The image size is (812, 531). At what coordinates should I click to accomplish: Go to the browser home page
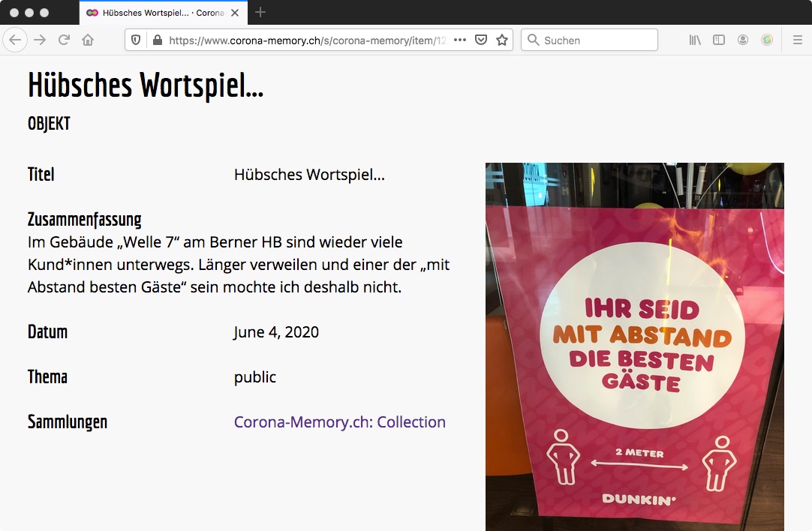pos(88,40)
